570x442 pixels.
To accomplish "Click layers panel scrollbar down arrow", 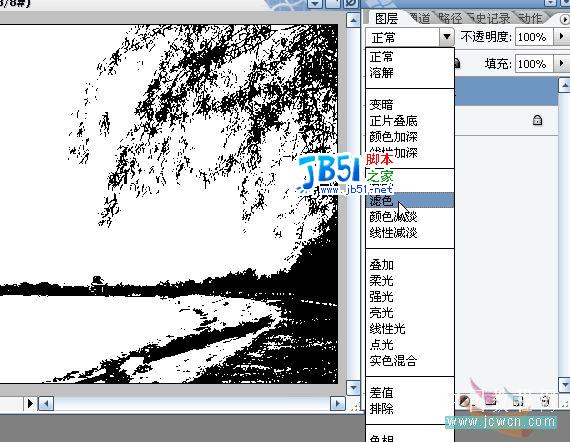I will coord(565,384).
